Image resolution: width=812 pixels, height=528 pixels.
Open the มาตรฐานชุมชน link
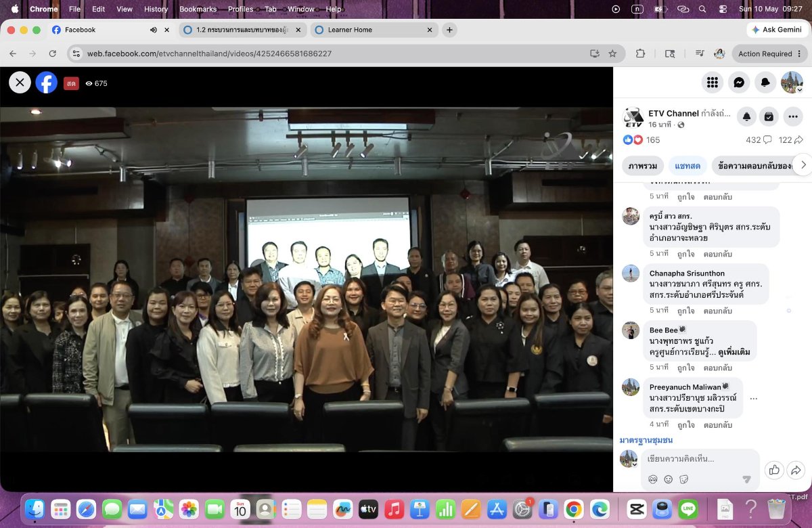tap(646, 440)
